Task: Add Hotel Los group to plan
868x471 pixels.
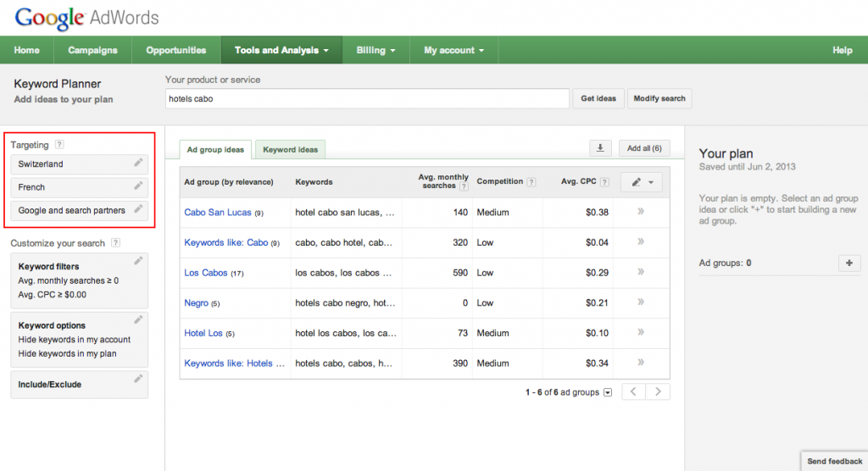Action: click(x=641, y=332)
